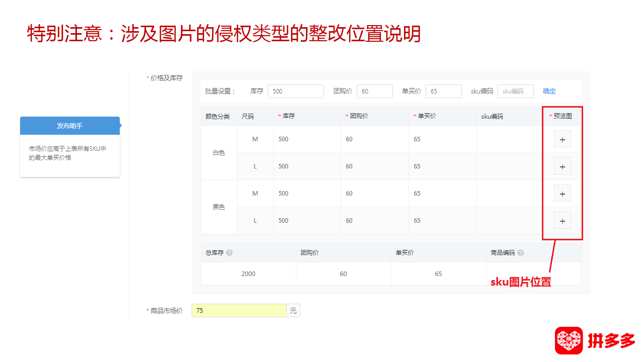Edit 单买价 cell for 黑色 L
This screenshot has height=362, width=644.
(x=443, y=221)
